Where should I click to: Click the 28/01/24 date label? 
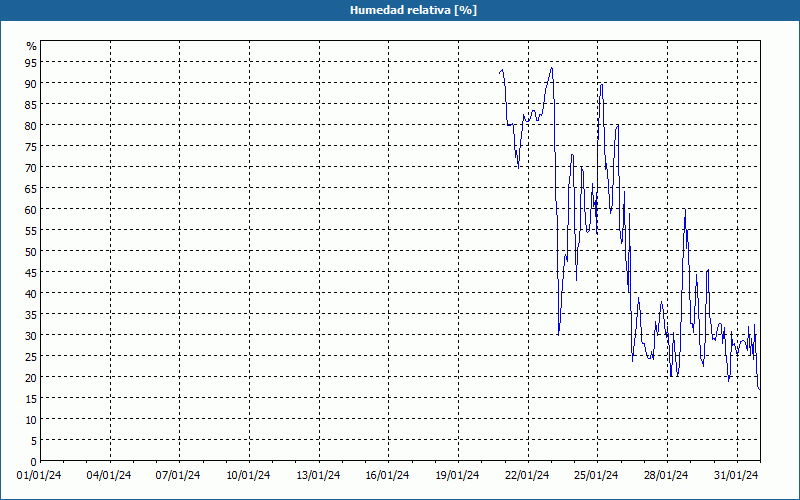[x=666, y=476]
